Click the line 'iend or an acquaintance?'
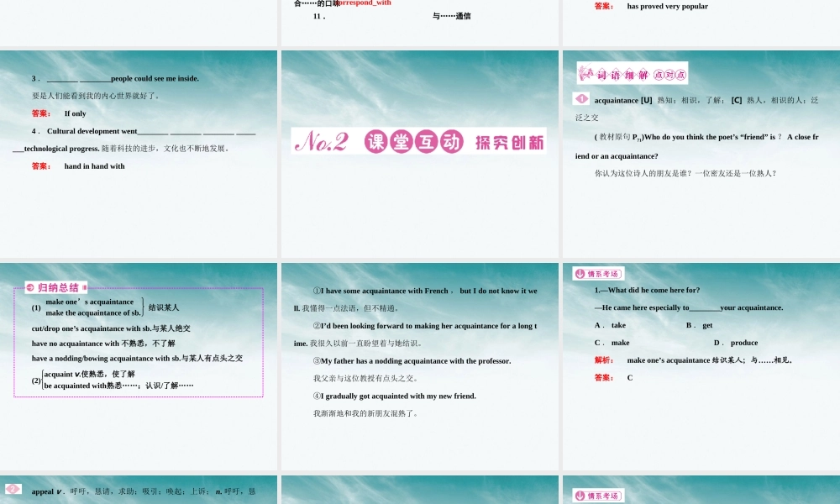Image resolution: width=840 pixels, height=504 pixels. pos(617,156)
